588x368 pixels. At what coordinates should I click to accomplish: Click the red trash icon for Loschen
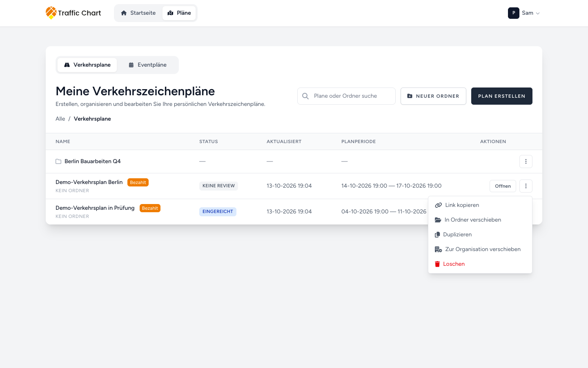point(437,264)
